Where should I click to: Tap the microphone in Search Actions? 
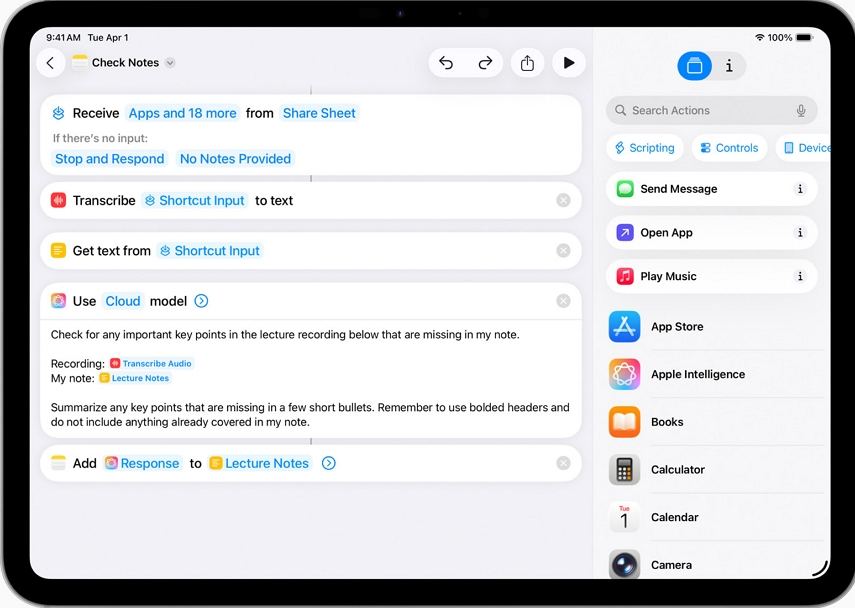800,111
